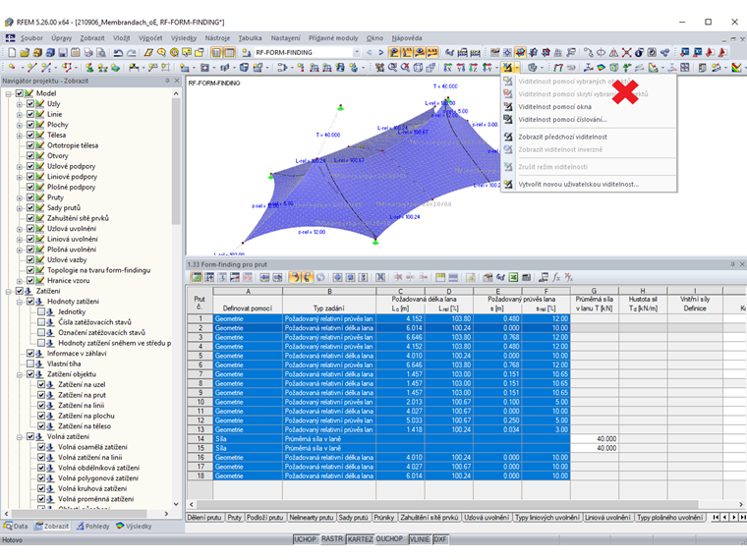Screen dimensions: 747x560
Task: Click the navigator panel's vertical scrollbar
Action: (x=176, y=162)
